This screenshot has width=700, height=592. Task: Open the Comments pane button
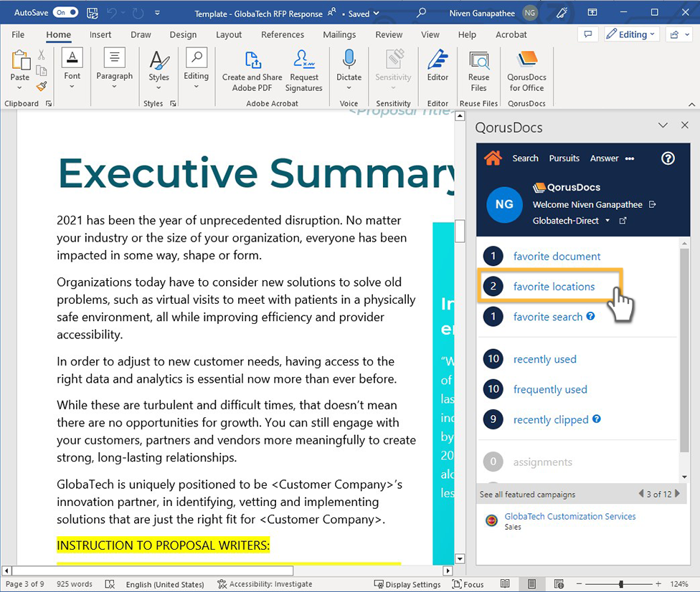tap(588, 34)
